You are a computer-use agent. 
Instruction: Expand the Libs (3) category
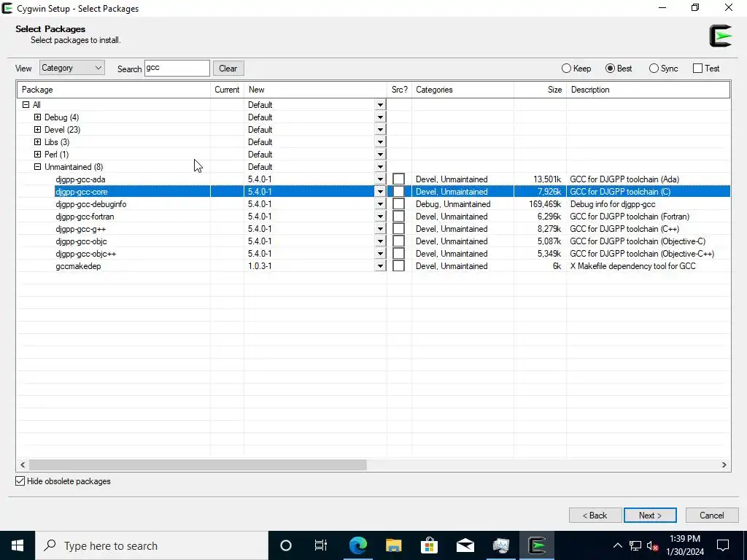38,141
